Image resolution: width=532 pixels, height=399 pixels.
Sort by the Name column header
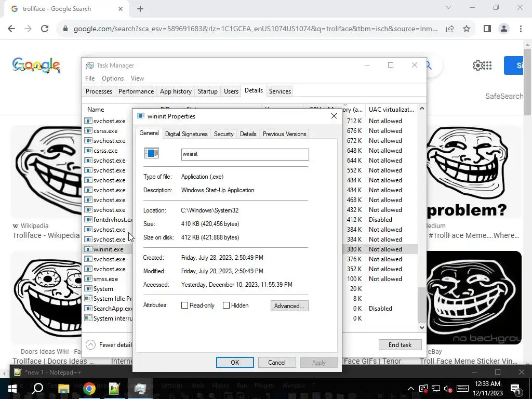point(96,110)
